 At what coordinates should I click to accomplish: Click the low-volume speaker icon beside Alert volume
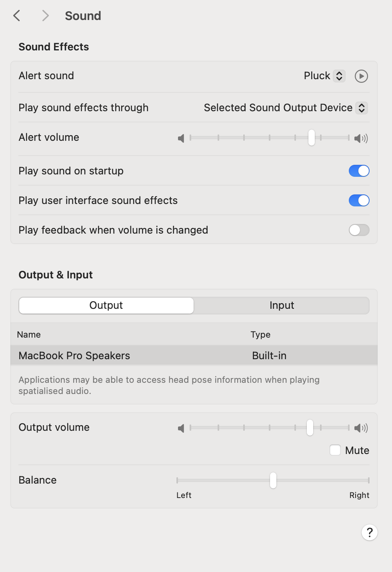click(x=181, y=138)
